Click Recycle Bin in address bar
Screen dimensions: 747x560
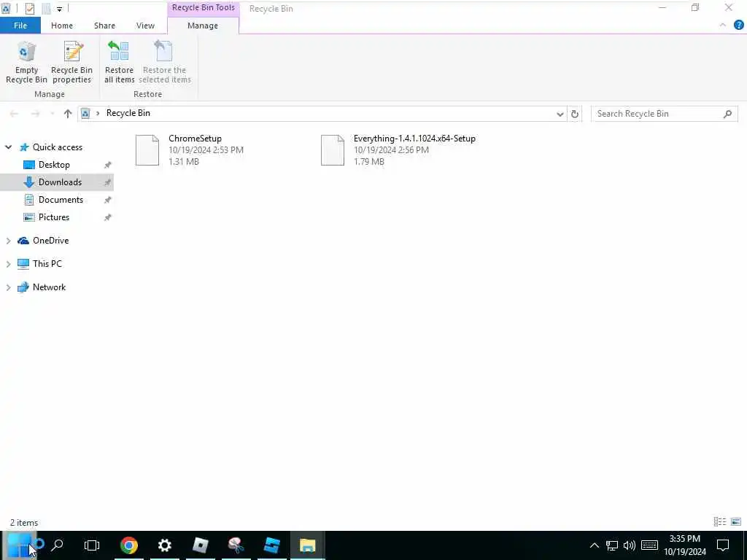[128, 113]
